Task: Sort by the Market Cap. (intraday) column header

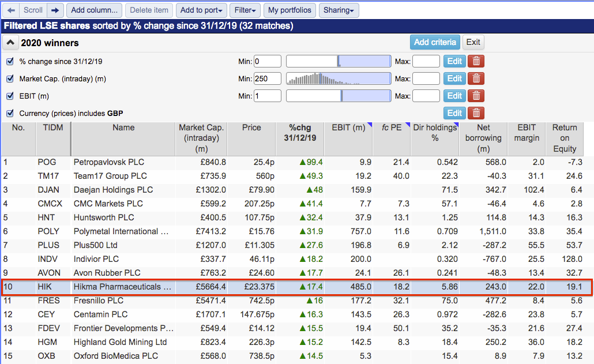Action: click(x=201, y=138)
